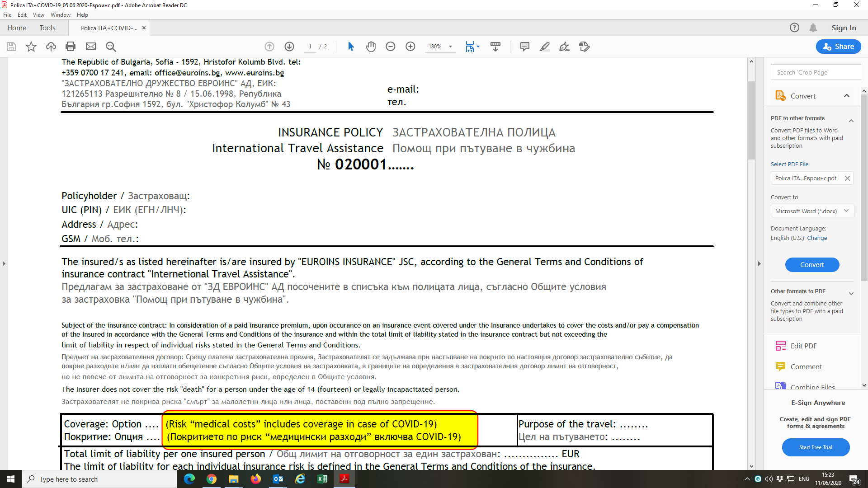Click the blue Share button
868x488 pixels.
(x=838, y=47)
